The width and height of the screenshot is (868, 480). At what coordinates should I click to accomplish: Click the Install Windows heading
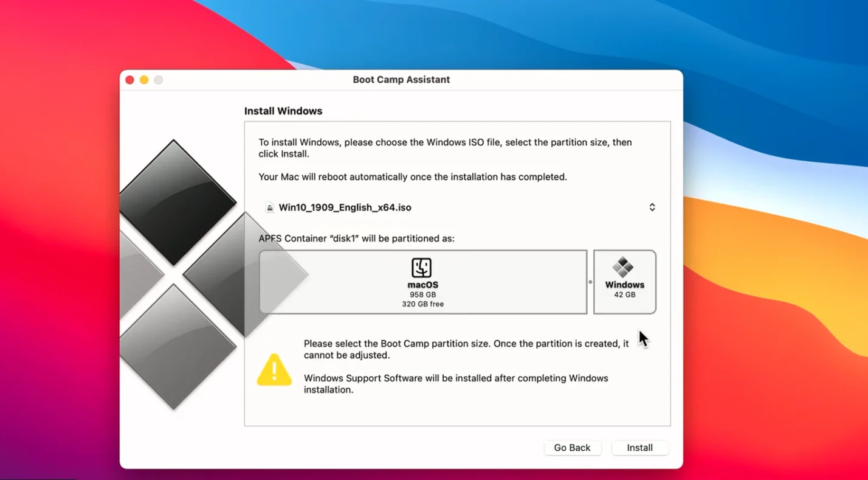point(283,111)
